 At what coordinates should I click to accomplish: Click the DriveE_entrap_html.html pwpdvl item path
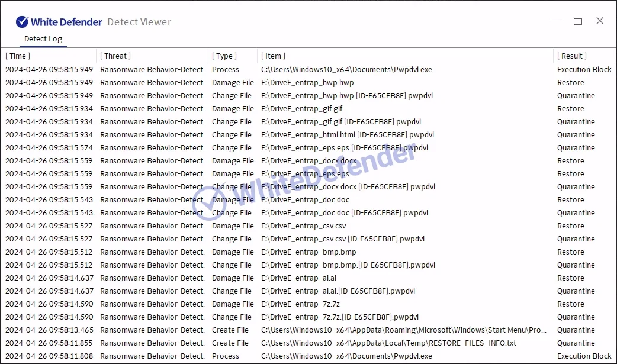pos(348,135)
